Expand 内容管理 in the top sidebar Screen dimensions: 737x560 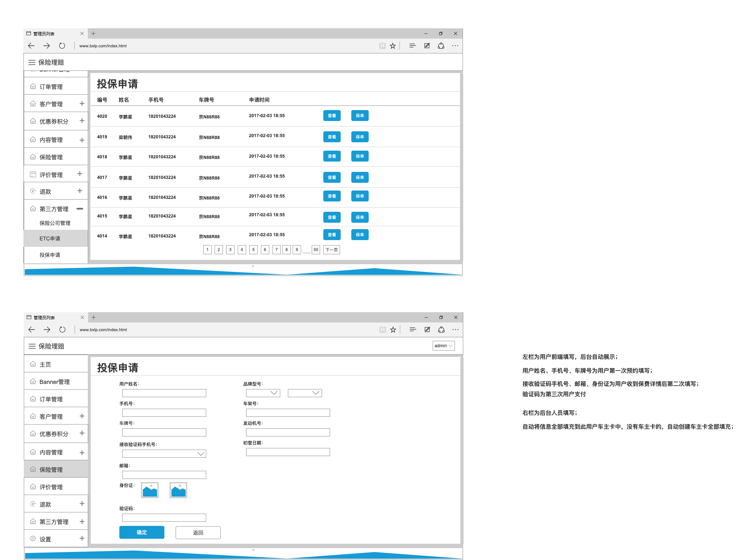pyautogui.click(x=82, y=140)
